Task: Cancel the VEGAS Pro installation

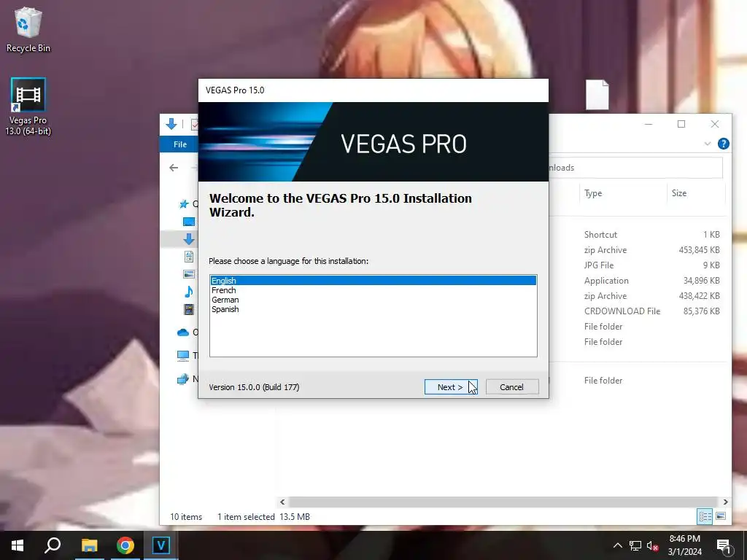Action: [512, 386]
